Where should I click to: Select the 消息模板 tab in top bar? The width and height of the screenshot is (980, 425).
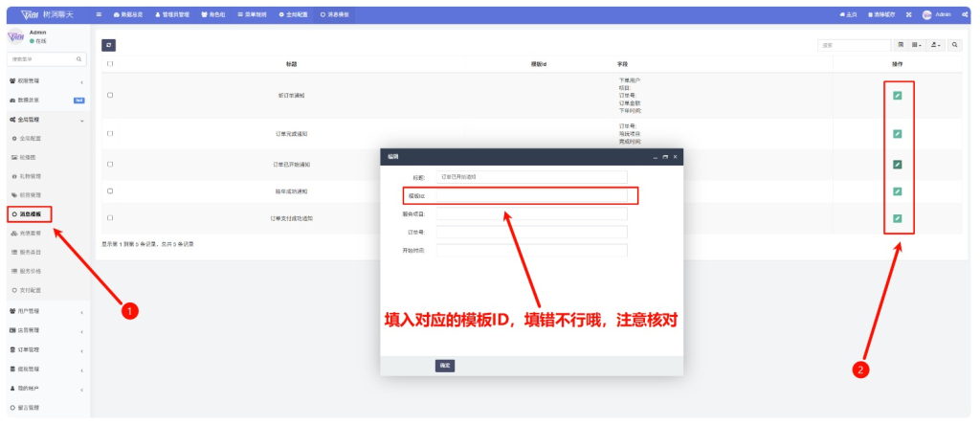click(334, 14)
